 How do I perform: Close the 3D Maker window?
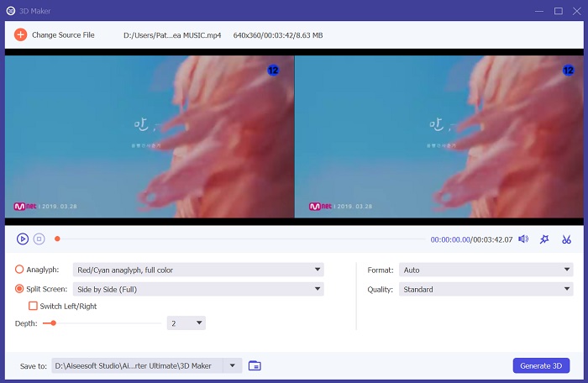coord(577,11)
